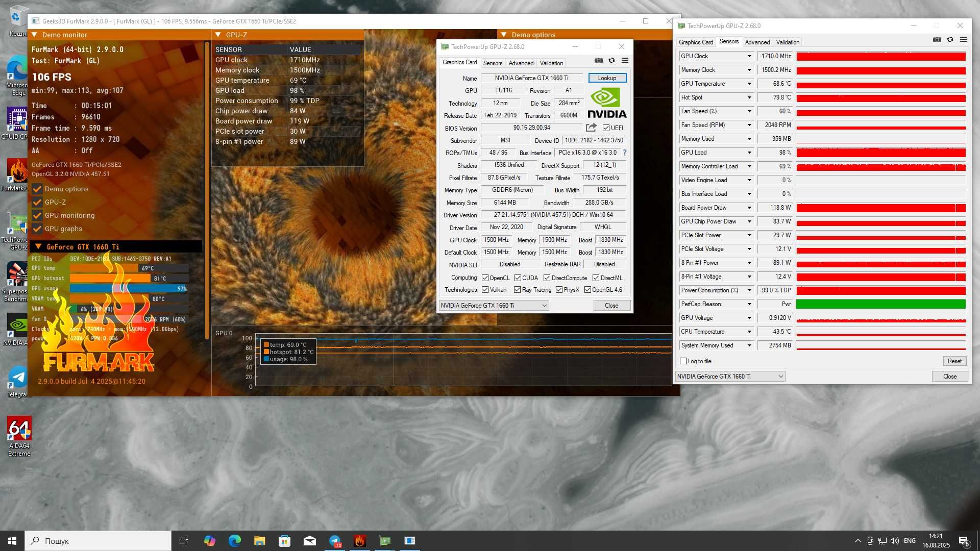Open the notification center icon
Viewport: 980px width, 551px height.
click(x=964, y=541)
